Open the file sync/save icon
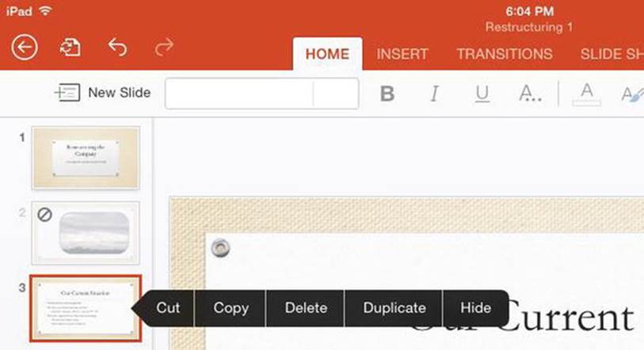This screenshot has width=644, height=350. tap(70, 48)
